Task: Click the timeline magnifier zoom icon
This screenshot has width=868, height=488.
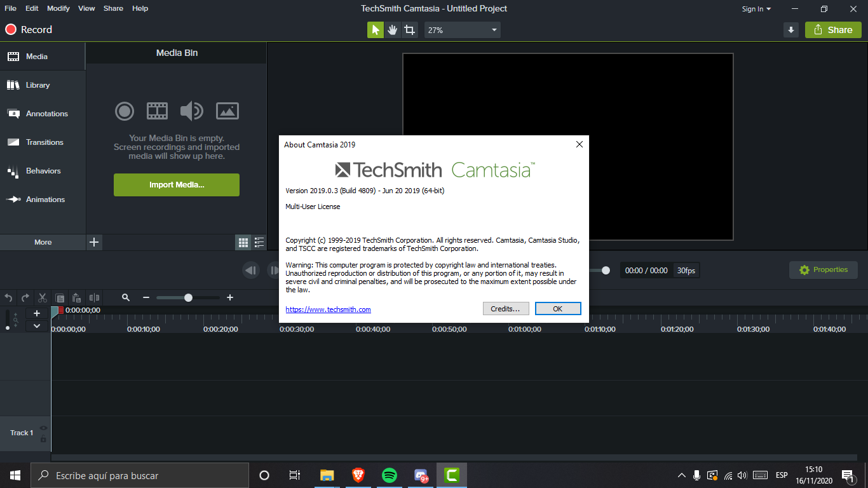Action: tap(126, 297)
